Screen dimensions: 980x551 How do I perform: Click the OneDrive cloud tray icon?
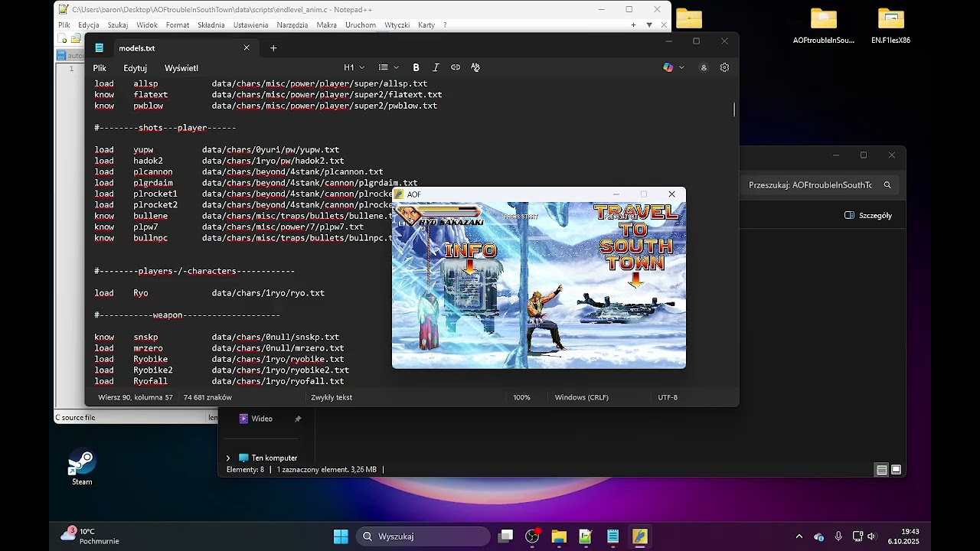pos(818,536)
